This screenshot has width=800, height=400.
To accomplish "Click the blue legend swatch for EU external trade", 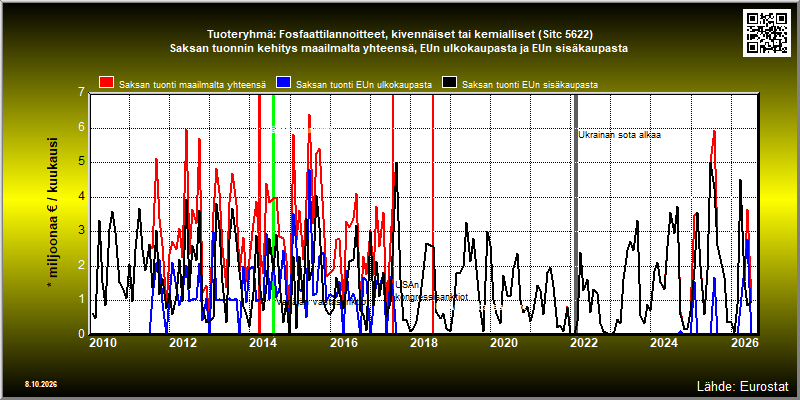I will pos(283,83).
